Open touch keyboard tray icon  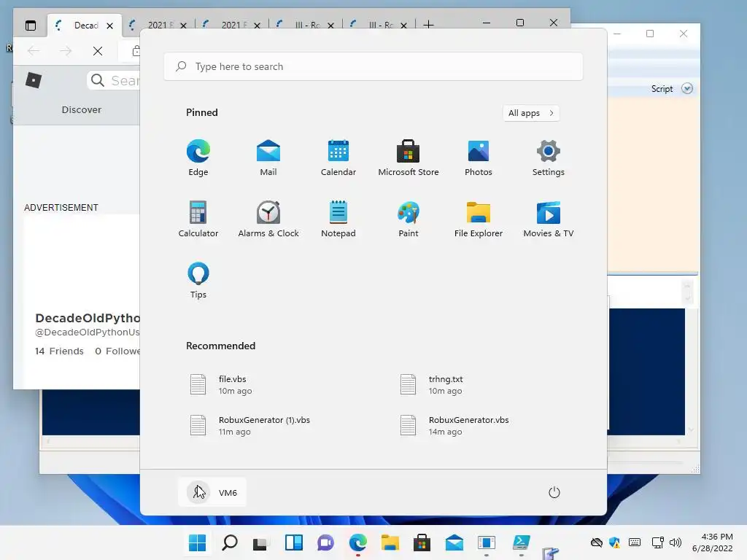coord(635,542)
